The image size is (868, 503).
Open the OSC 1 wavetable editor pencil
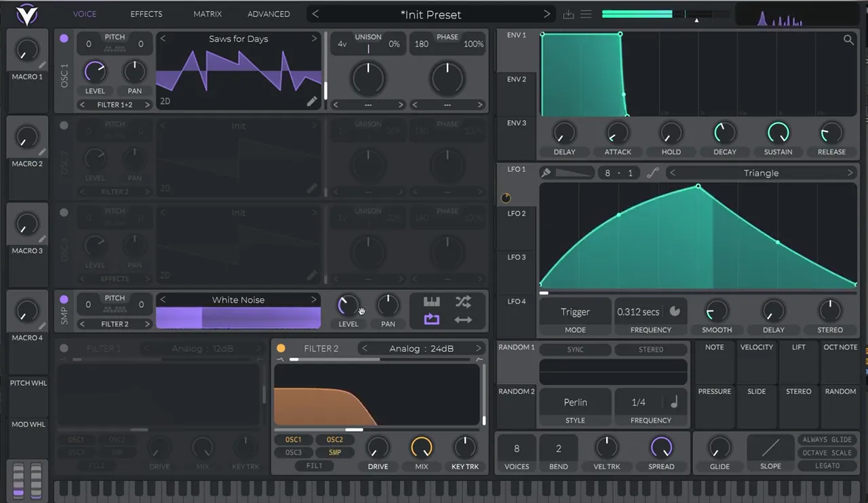(x=312, y=101)
